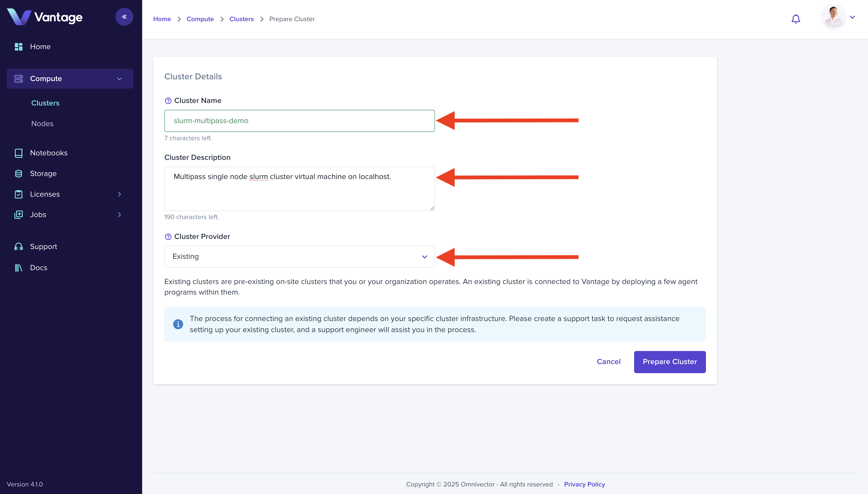The width and height of the screenshot is (868, 494).
Task: Open the Privacy Policy link
Action: point(584,484)
